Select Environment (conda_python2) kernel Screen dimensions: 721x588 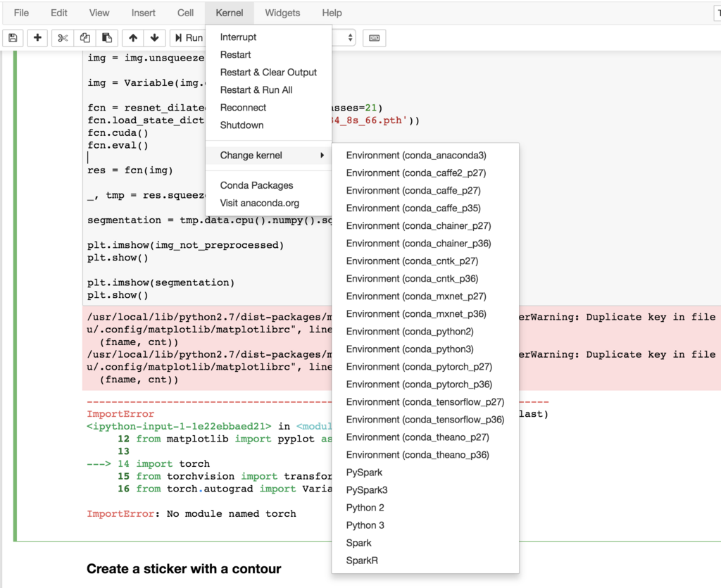pos(425,332)
